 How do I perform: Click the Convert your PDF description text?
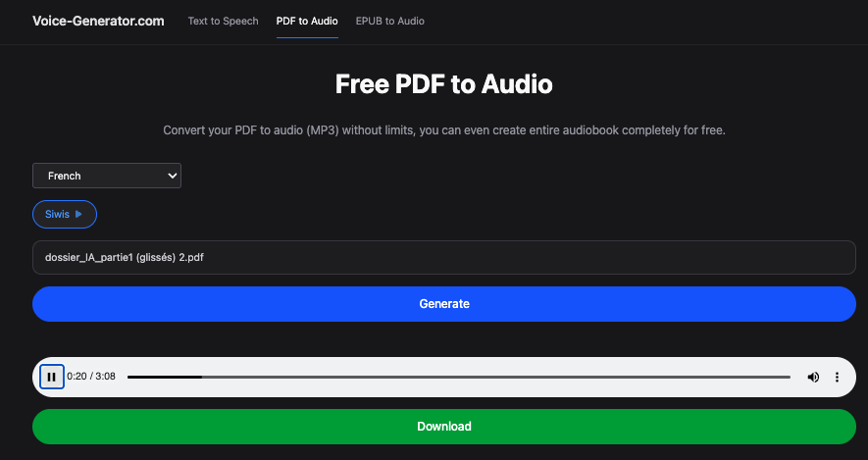pyautogui.click(x=444, y=130)
